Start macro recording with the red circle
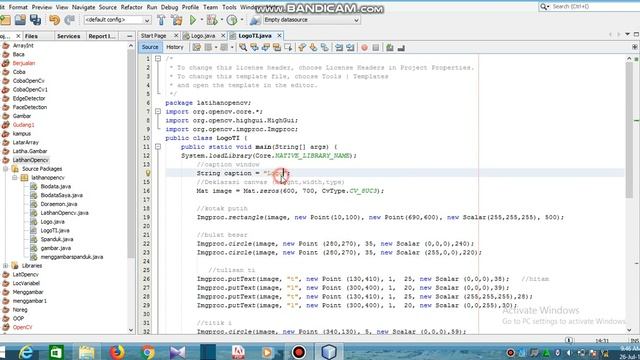This screenshot has height=360, width=640. point(364,48)
